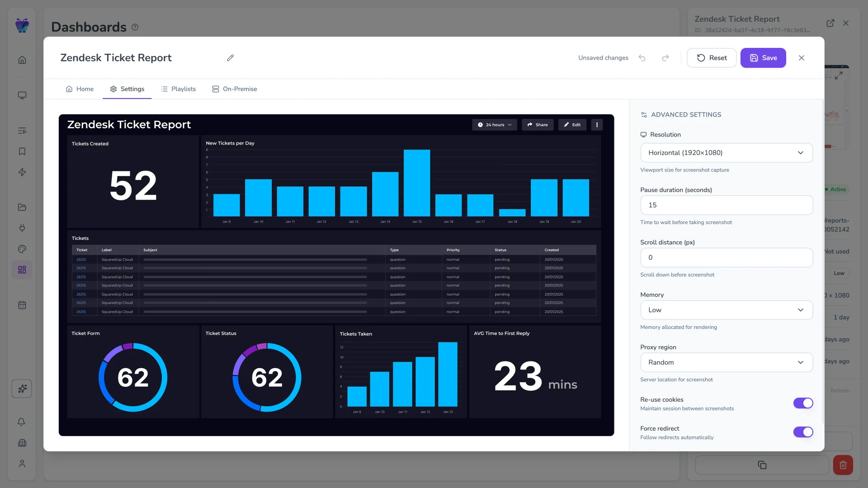Open the calendar icon in left sidebar

tap(22, 305)
